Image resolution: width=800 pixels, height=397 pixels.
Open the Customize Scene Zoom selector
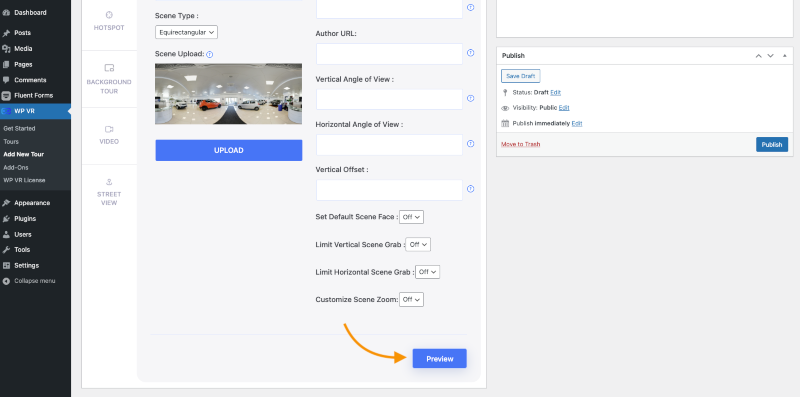[x=411, y=300]
